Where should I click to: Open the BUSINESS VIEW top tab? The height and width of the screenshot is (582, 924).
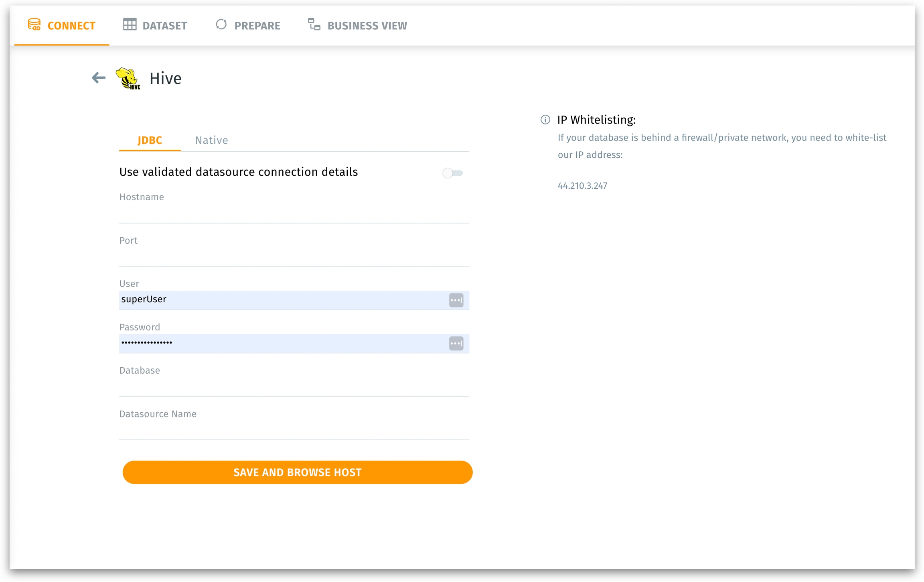(x=357, y=26)
